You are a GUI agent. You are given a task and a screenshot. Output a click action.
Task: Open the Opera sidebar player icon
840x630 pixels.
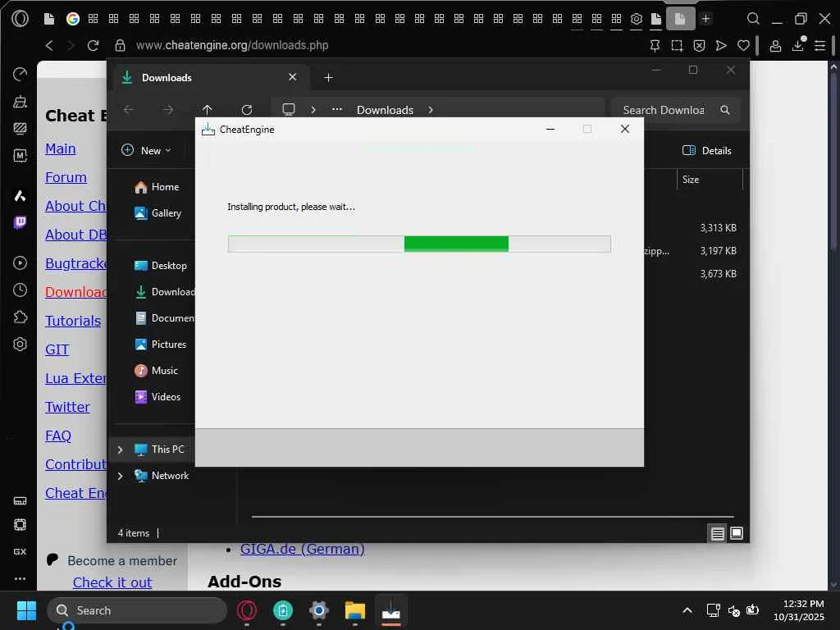pos(20,263)
